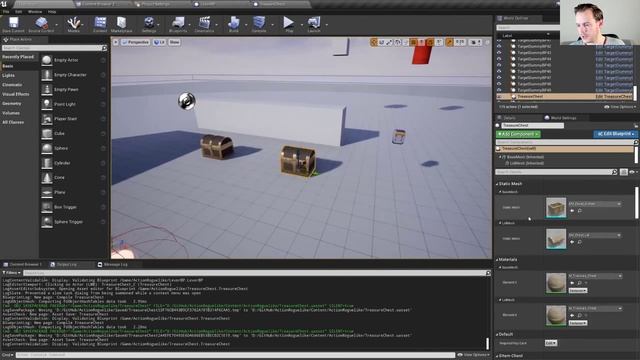Toggle visibility eye for TargetDummyBP48
The image size is (640, 360).
(x=499, y=84)
